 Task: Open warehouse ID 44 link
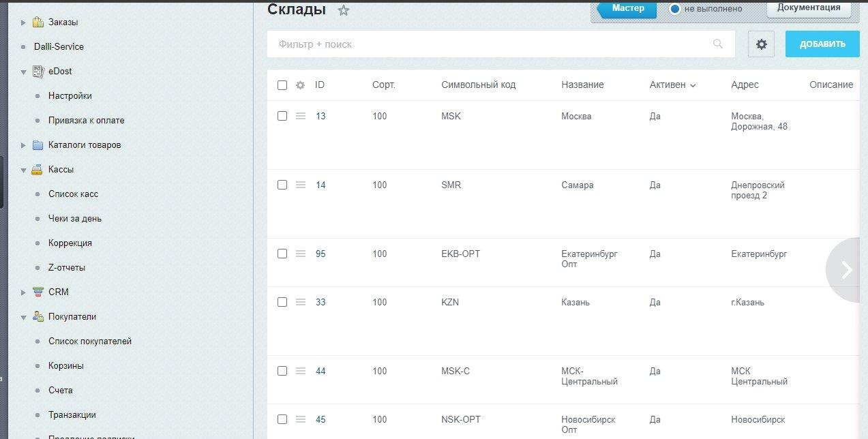[x=320, y=372]
